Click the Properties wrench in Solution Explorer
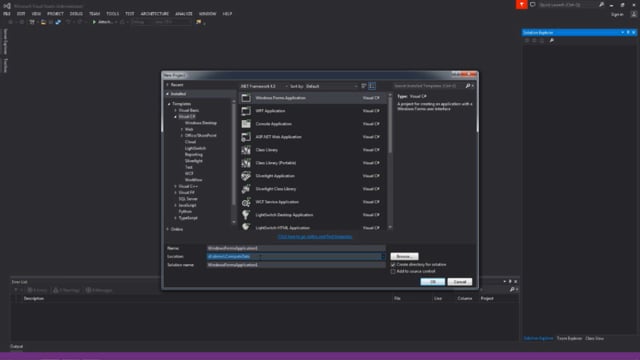 tap(551, 40)
